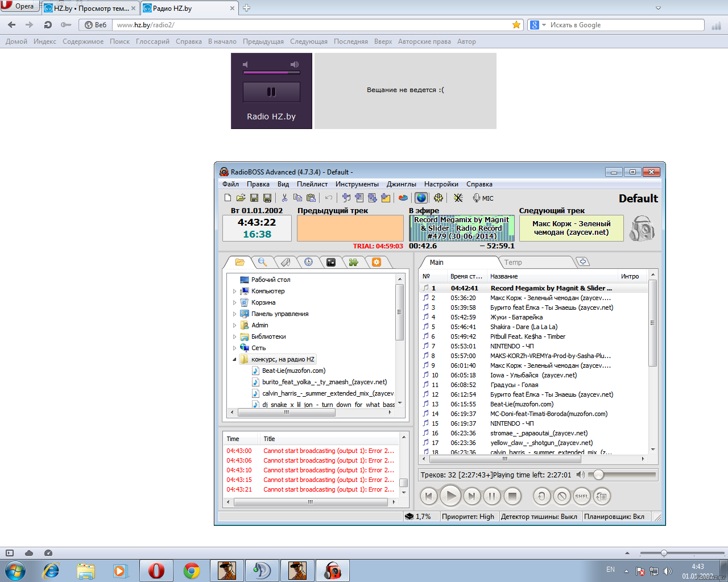
Task: Follow the 'Содержимое' navigation link
Action: point(83,41)
